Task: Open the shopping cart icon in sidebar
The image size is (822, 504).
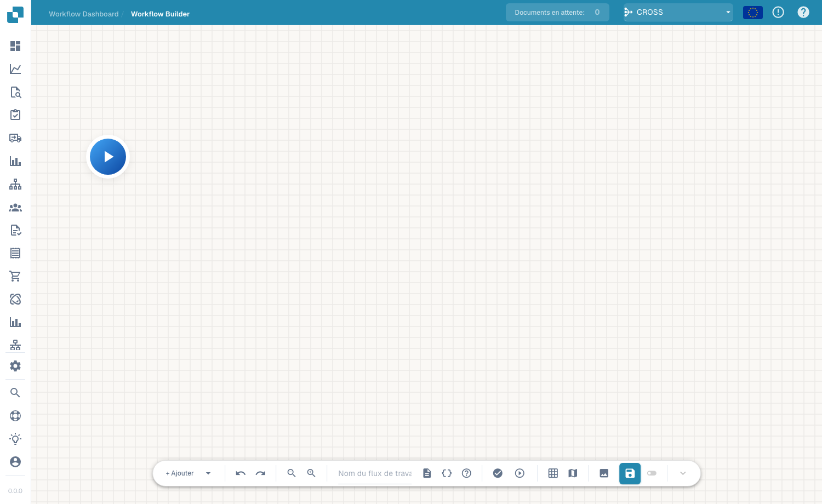Action: 15,276
